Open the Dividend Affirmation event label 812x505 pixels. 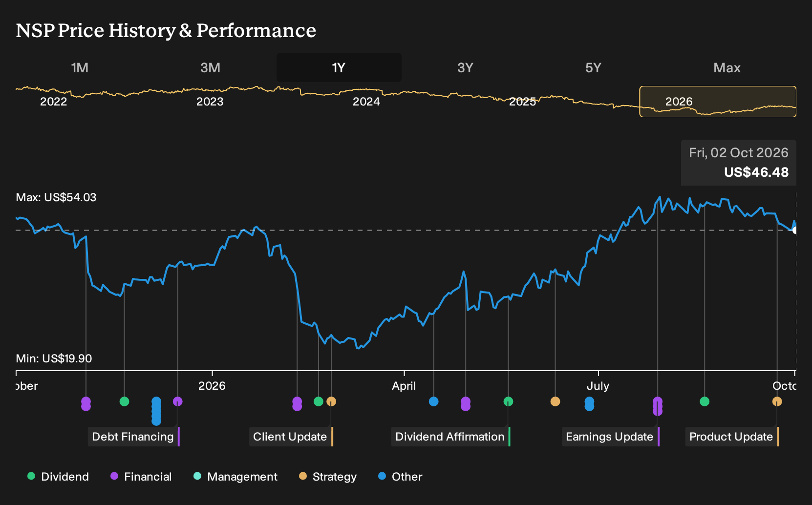point(451,437)
